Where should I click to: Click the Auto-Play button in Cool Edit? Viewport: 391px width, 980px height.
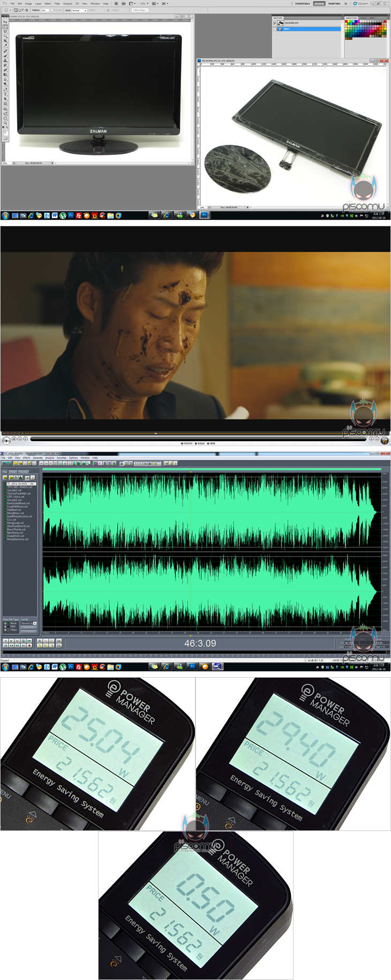click(x=29, y=628)
